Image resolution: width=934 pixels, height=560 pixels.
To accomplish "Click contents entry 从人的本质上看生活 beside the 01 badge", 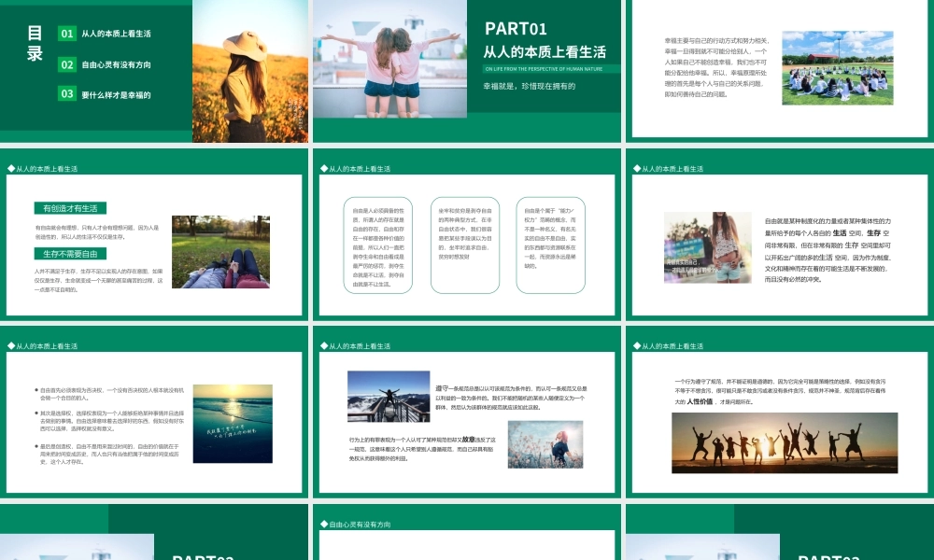I will (116, 34).
